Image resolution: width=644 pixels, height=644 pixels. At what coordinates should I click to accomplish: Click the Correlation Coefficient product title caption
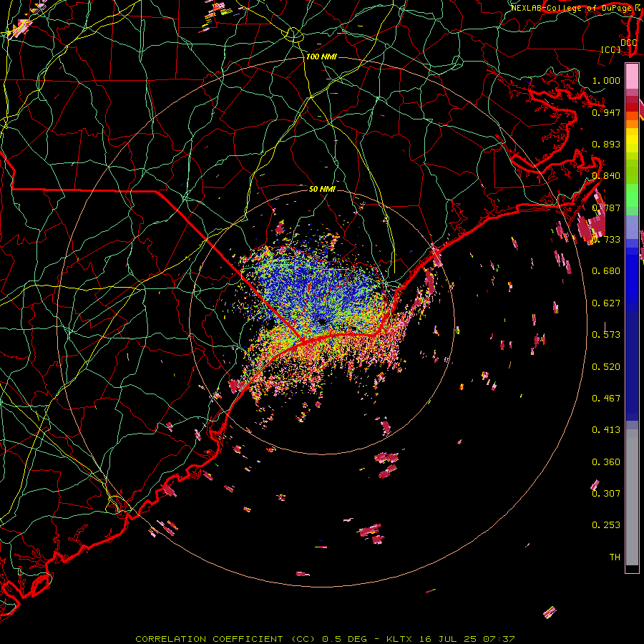tap(325, 639)
